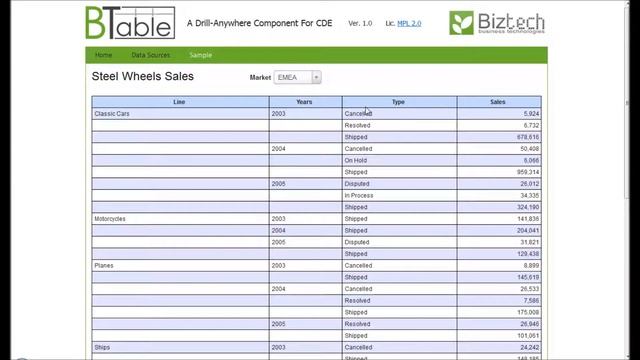Click the sales value 129,438
This screenshot has height=360, width=640.
(x=528, y=254)
